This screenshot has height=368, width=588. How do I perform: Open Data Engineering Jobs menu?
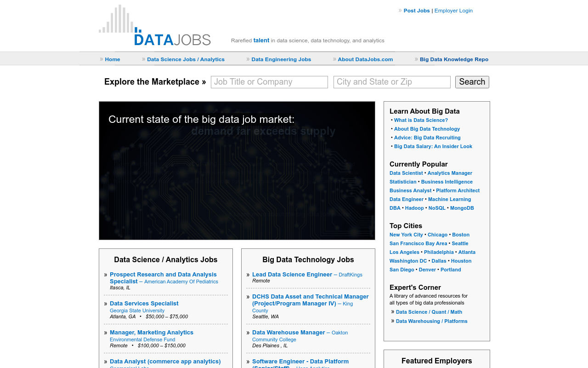[281, 59]
